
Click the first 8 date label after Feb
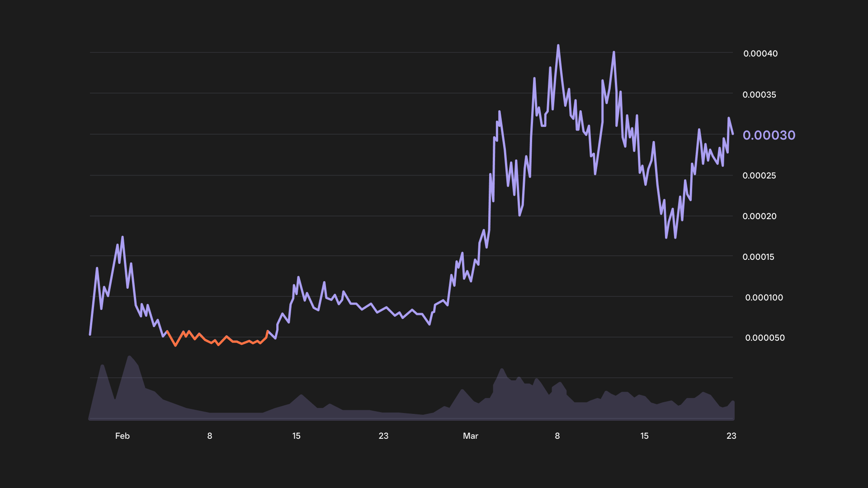click(209, 436)
